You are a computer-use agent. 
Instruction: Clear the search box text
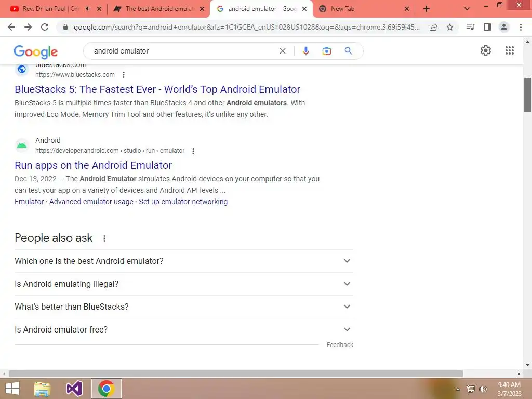pos(282,51)
